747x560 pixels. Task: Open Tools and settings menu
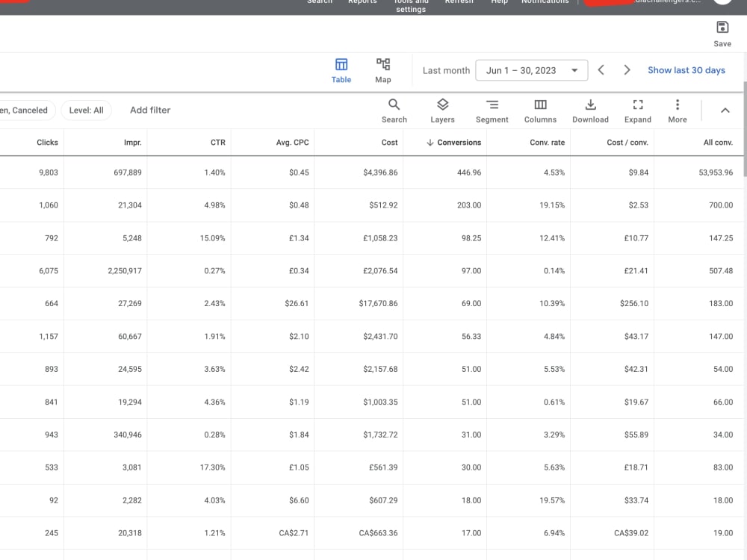(x=411, y=6)
